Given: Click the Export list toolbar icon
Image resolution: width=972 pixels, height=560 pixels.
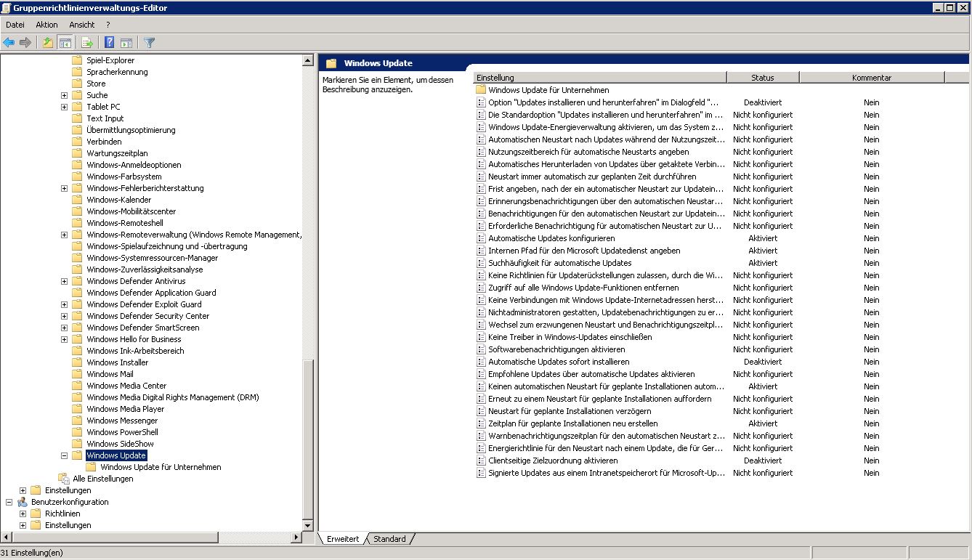Looking at the screenshot, I should [x=87, y=43].
